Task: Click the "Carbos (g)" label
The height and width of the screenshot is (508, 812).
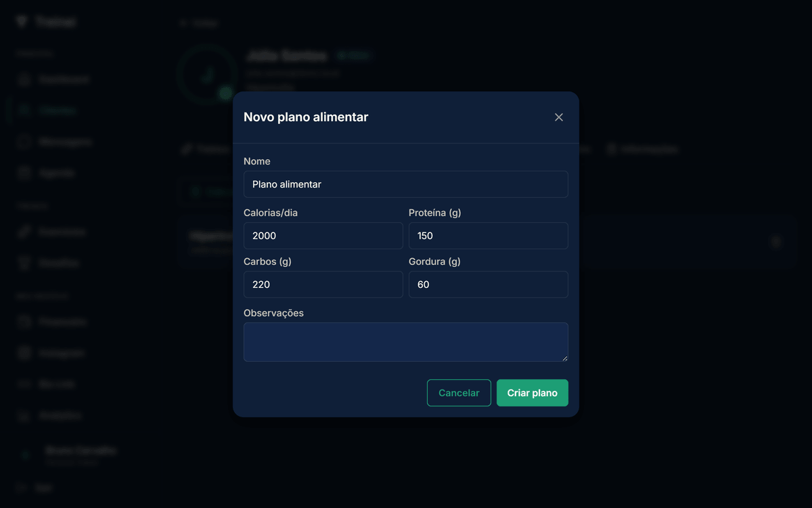Action: 267,261
